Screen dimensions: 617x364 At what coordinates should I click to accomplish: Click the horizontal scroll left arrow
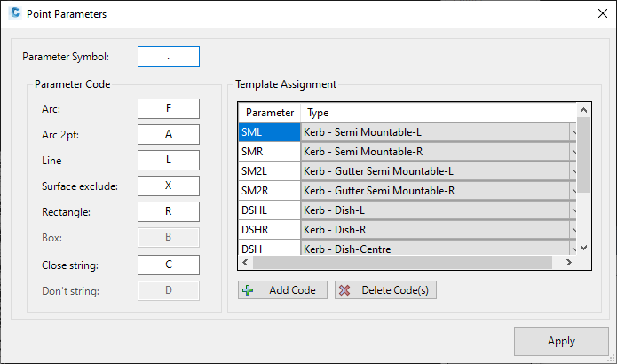pos(246,263)
